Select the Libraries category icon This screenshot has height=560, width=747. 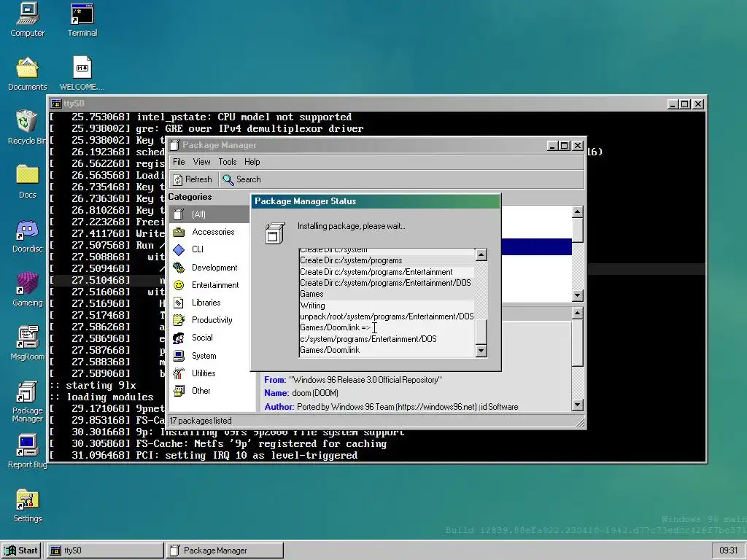coord(179,303)
